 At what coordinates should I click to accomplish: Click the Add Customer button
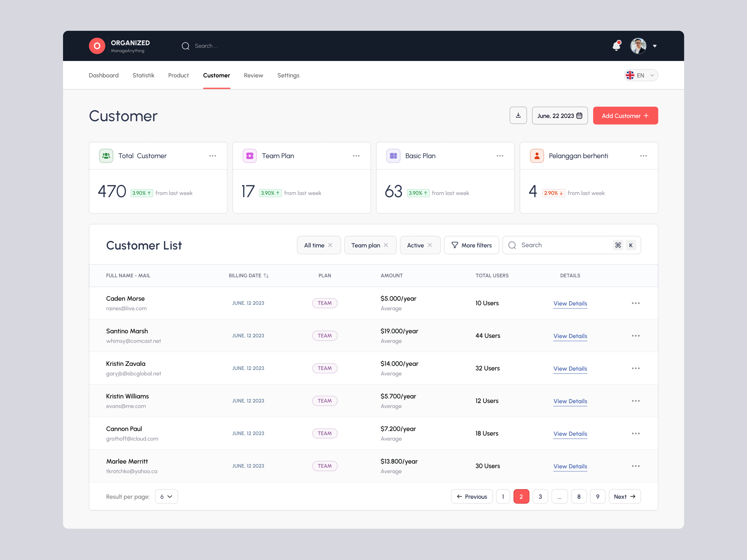[625, 115]
